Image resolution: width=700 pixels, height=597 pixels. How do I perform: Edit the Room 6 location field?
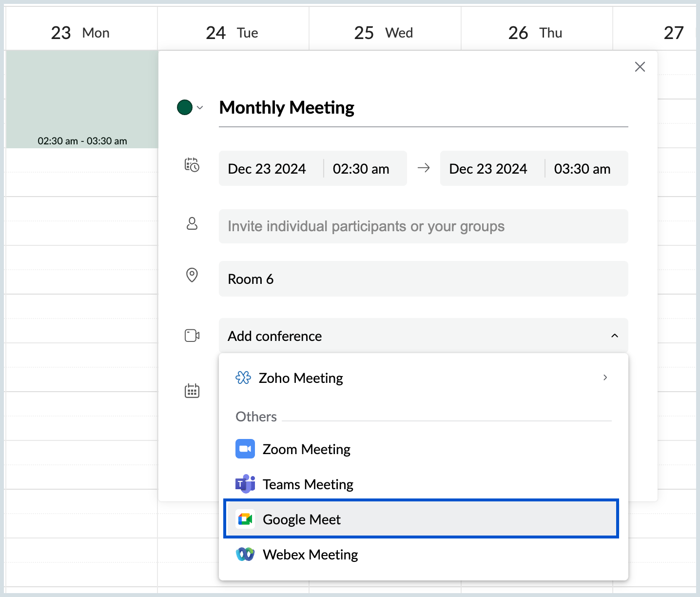coord(423,279)
